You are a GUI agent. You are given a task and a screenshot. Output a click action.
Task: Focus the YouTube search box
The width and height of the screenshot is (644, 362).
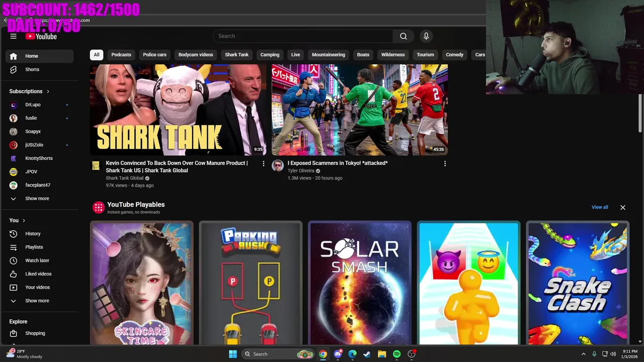[x=303, y=36]
